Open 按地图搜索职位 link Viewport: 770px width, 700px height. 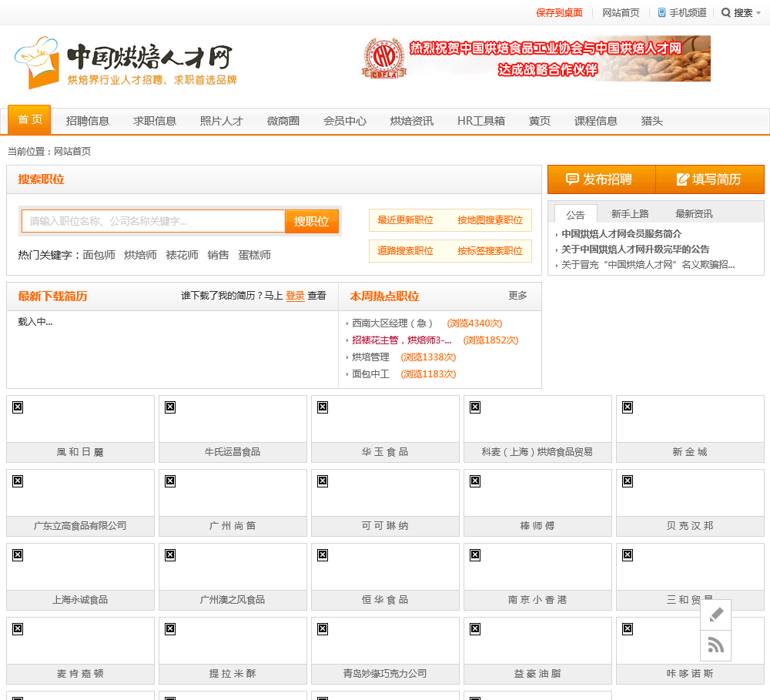point(490,220)
